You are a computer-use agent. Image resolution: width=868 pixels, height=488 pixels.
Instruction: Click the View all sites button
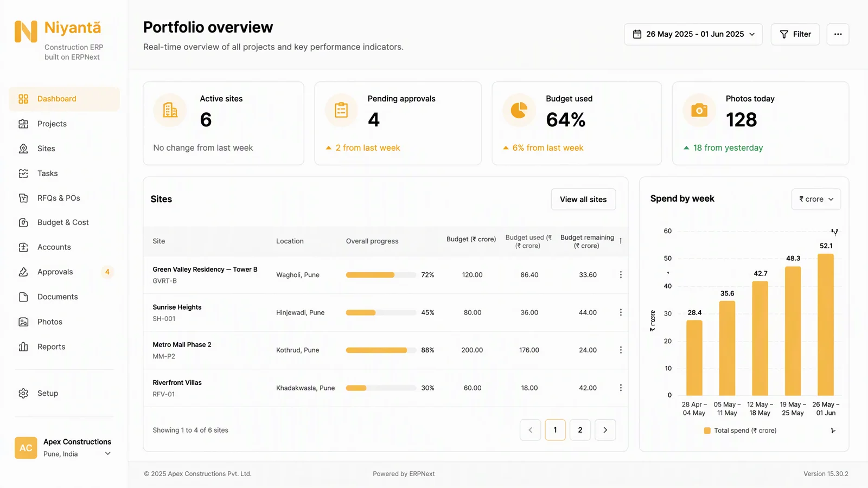(583, 200)
